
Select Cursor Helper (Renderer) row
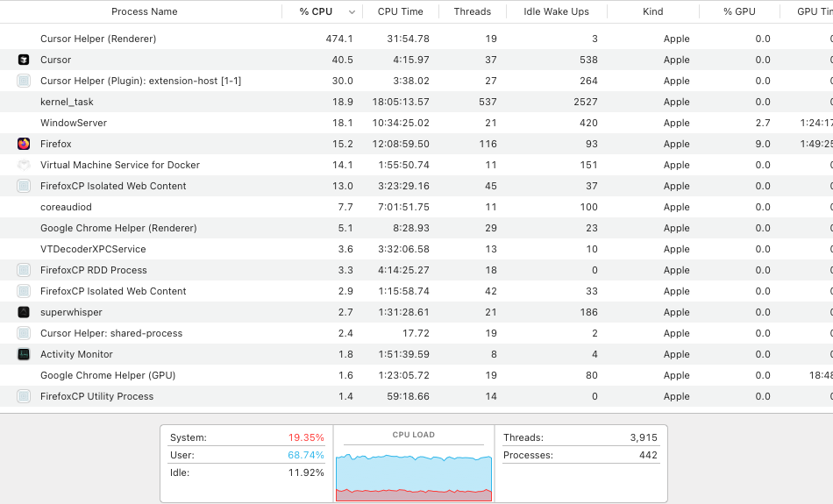[416, 39]
